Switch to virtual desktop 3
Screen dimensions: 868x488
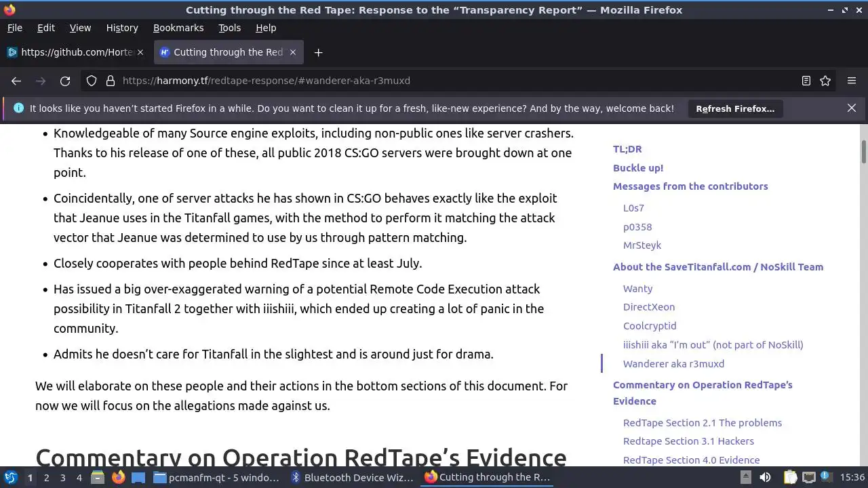coord(62,478)
